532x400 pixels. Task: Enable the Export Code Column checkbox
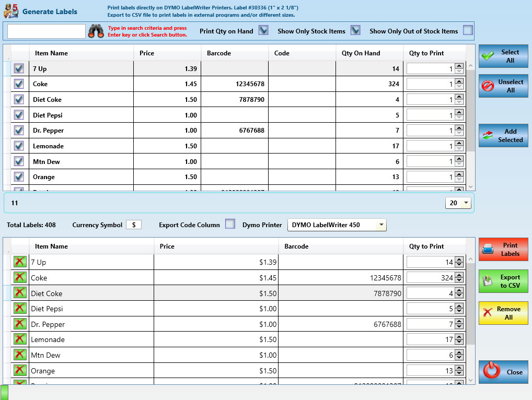pyautogui.click(x=230, y=224)
